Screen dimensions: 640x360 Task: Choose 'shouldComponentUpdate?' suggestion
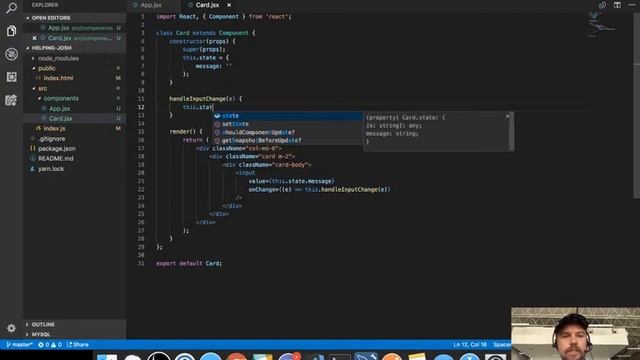tap(287, 132)
